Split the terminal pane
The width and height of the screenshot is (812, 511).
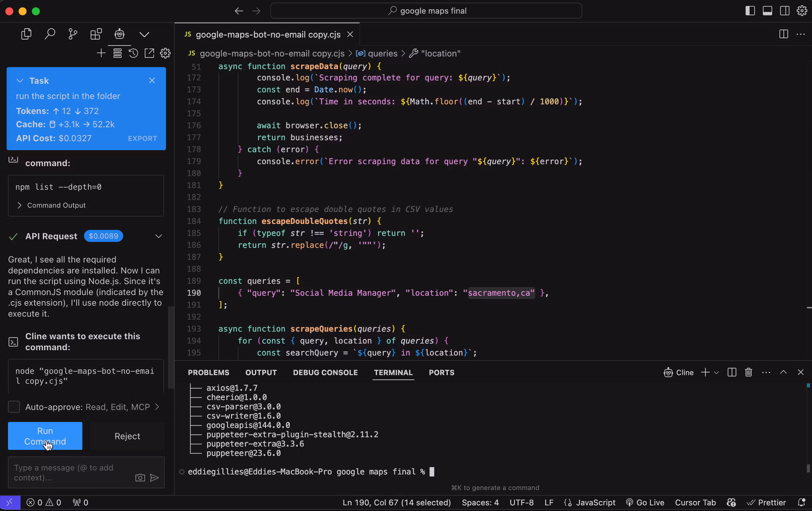(731, 372)
